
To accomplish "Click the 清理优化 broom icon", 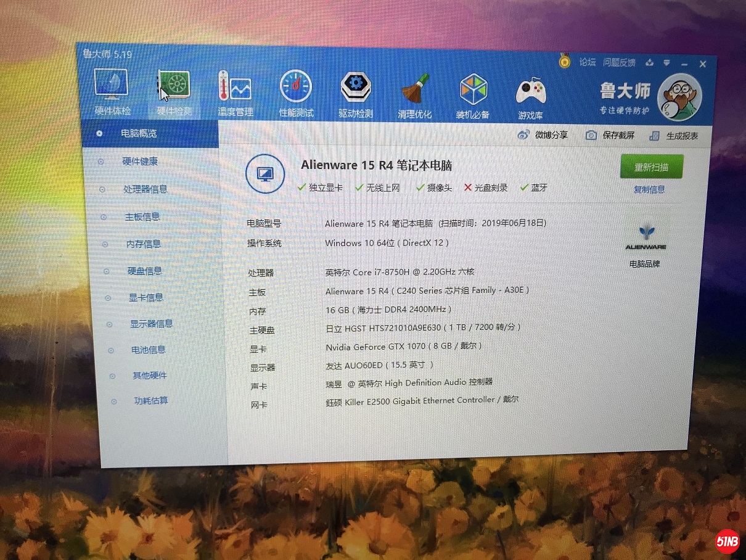I will (x=415, y=91).
